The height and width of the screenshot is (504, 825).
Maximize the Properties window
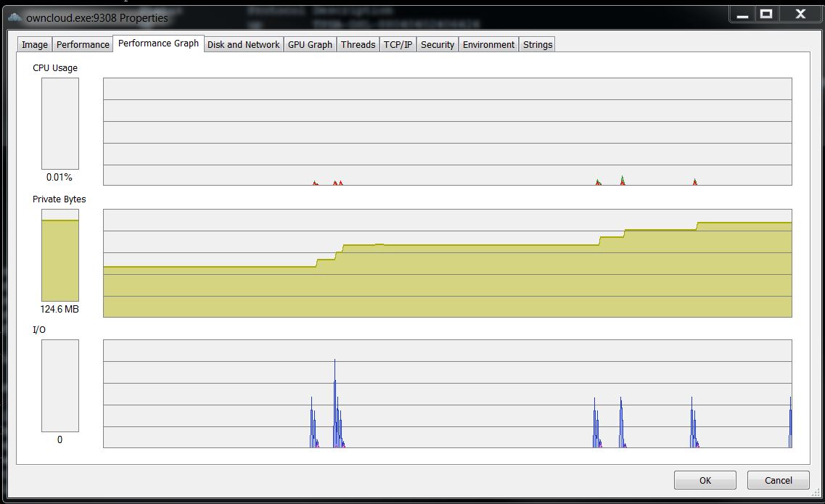(767, 15)
